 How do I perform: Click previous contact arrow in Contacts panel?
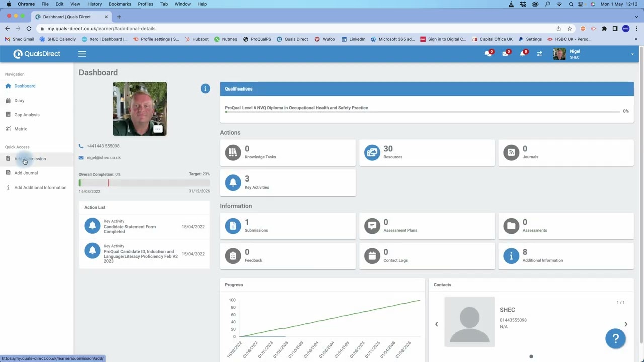[436, 324]
